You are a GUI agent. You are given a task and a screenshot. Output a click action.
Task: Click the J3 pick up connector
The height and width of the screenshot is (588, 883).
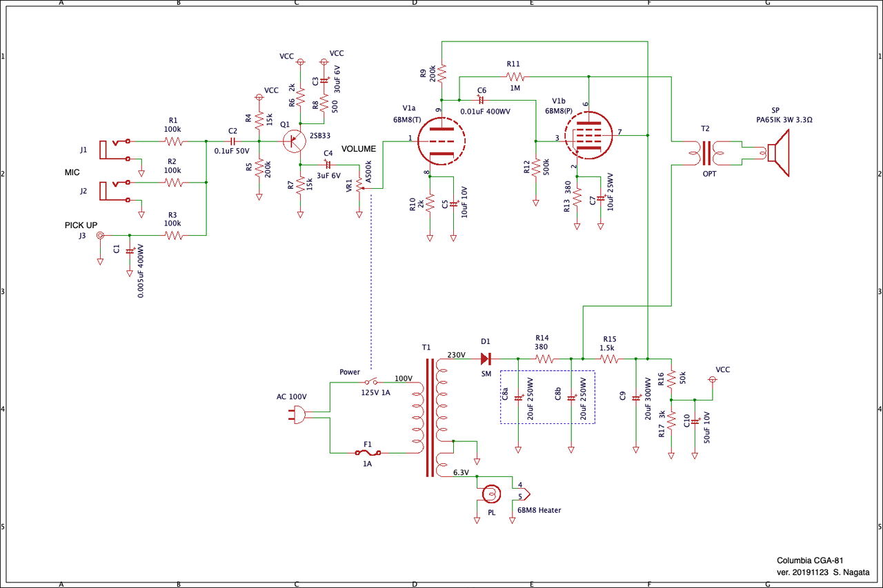tap(100, 235)
